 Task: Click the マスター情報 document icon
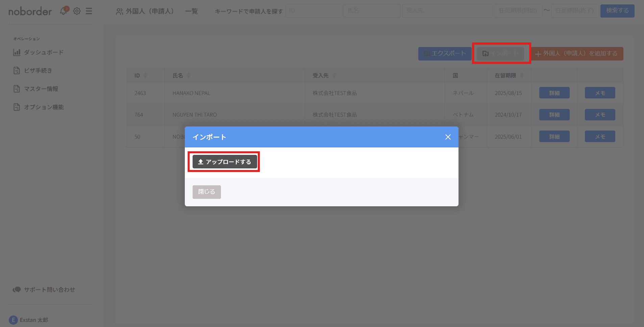tap(17, 89)
